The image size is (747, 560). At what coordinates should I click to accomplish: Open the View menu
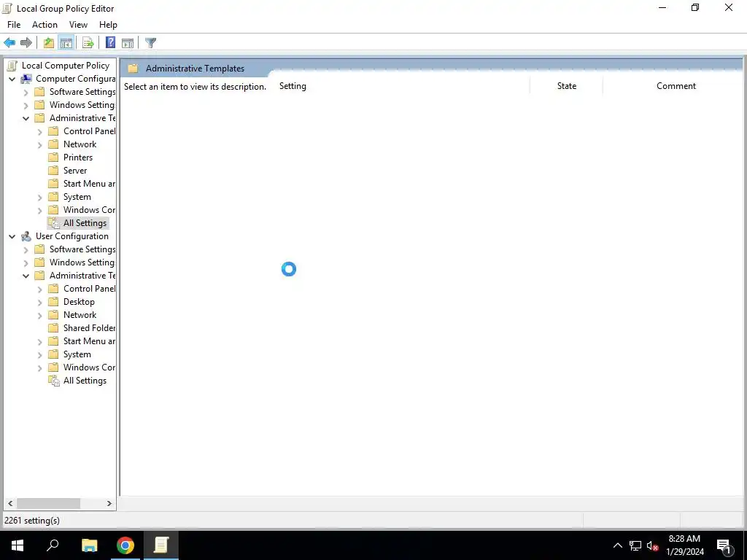(78, 25)
